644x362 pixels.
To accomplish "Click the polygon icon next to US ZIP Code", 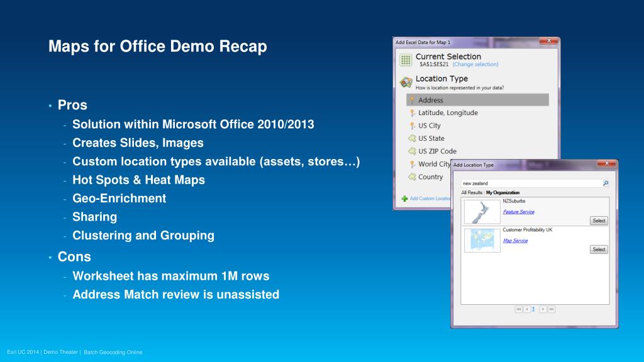I will click(x=413, y=151).
